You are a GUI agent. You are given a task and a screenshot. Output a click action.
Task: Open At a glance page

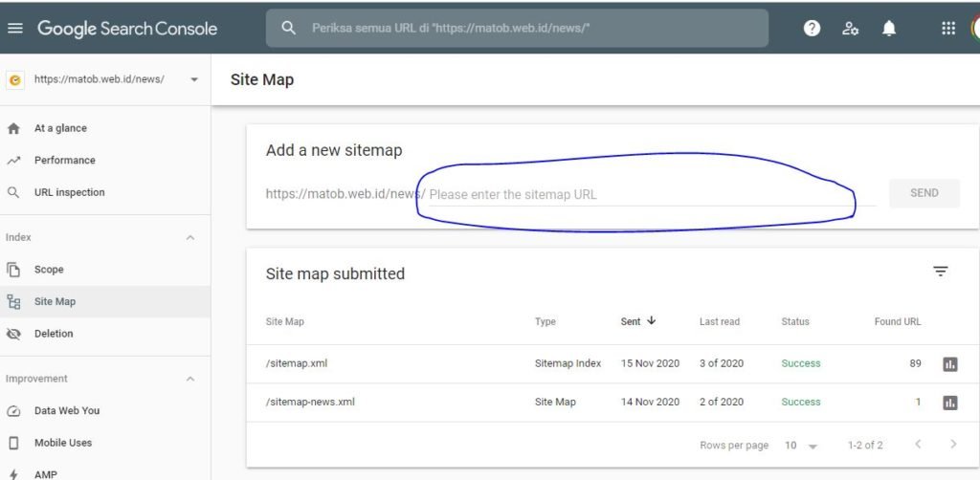60,128
